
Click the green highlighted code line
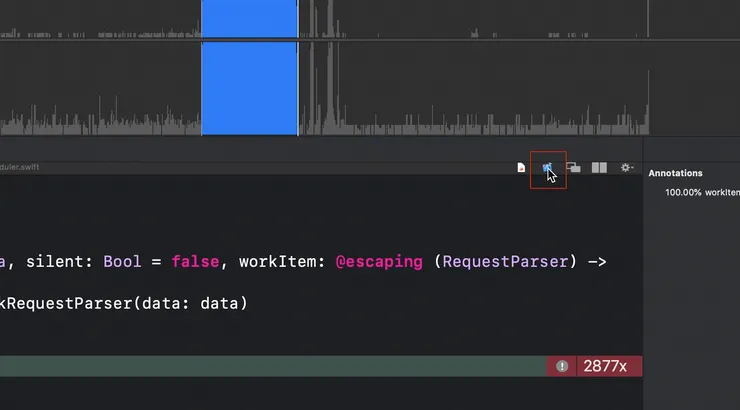tap(273, 366)
